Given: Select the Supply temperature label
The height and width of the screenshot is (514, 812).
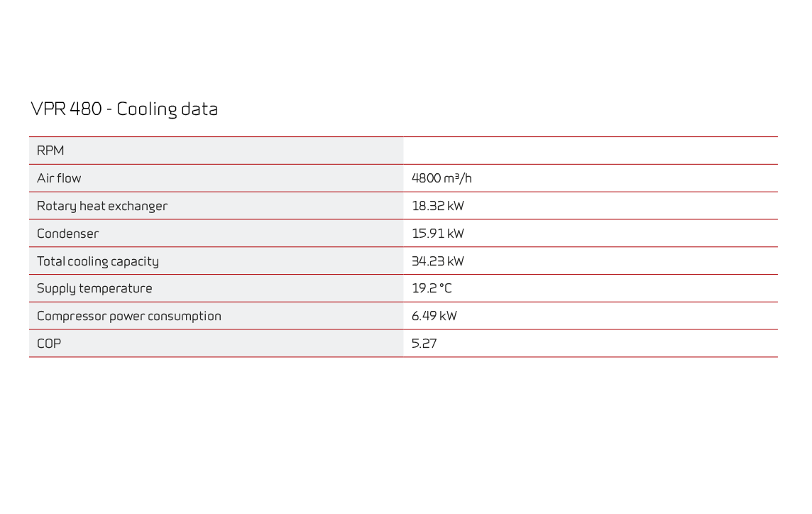Looking at the screenshot, I should pos(94,288).
